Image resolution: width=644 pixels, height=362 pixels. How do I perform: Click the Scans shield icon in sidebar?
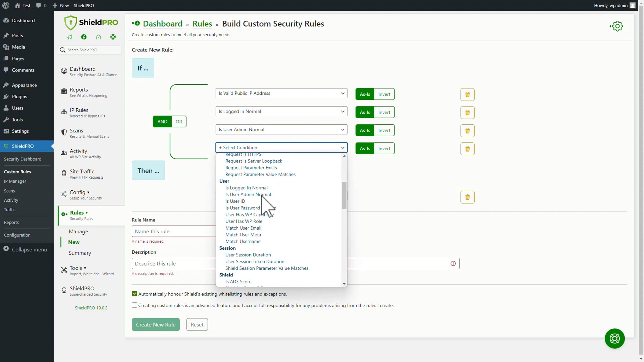(x=64, y=132)
